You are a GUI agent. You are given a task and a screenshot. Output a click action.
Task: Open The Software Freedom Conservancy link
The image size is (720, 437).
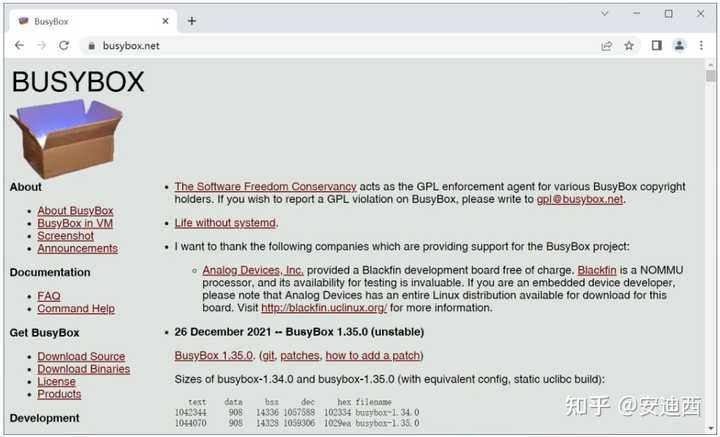click(x=265, y=186)
